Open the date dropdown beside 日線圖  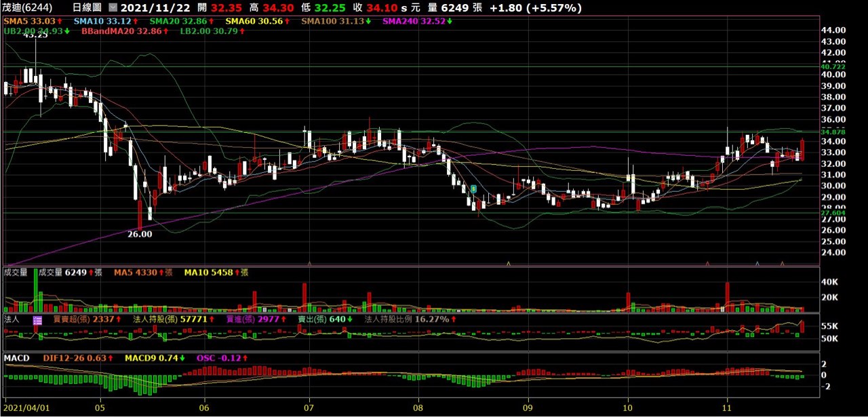113,8
